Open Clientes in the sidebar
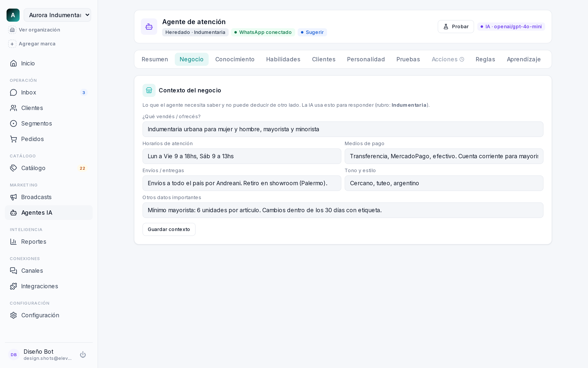The height and width of the screenshot is (368, 588). coord(49,108)
